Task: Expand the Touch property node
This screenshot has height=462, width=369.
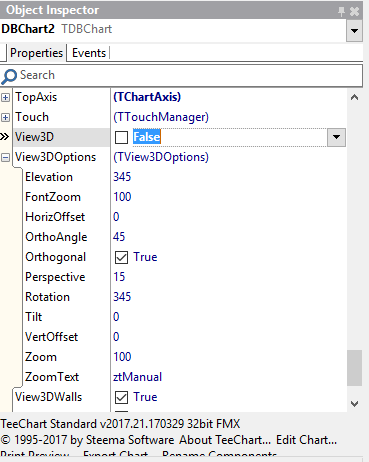Action: click(x=5, y=117)
